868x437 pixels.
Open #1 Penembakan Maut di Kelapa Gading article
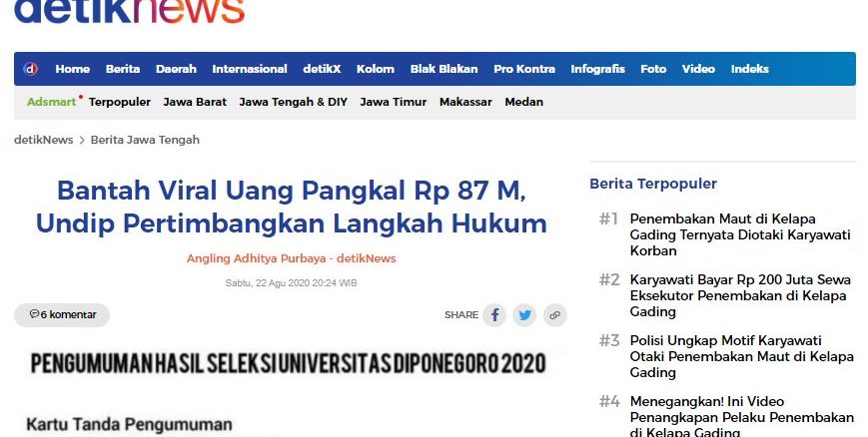point(739,234)
